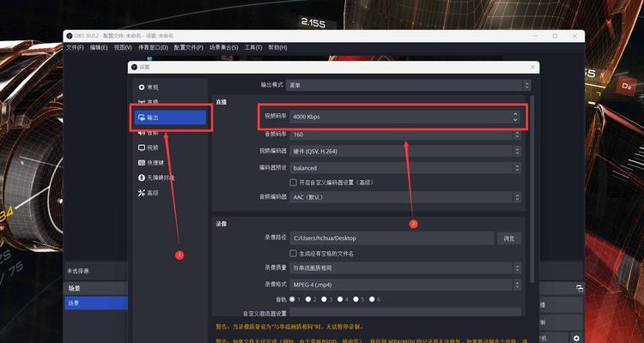
Task: Select the 输出 output settings page
Action: (x=170, y=117)
